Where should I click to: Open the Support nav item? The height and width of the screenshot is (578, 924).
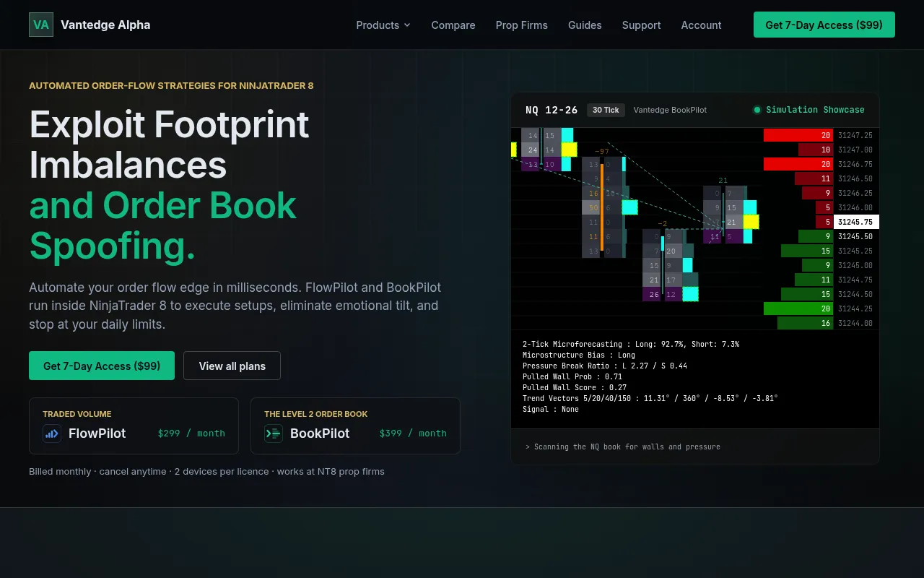click(642, 25)
